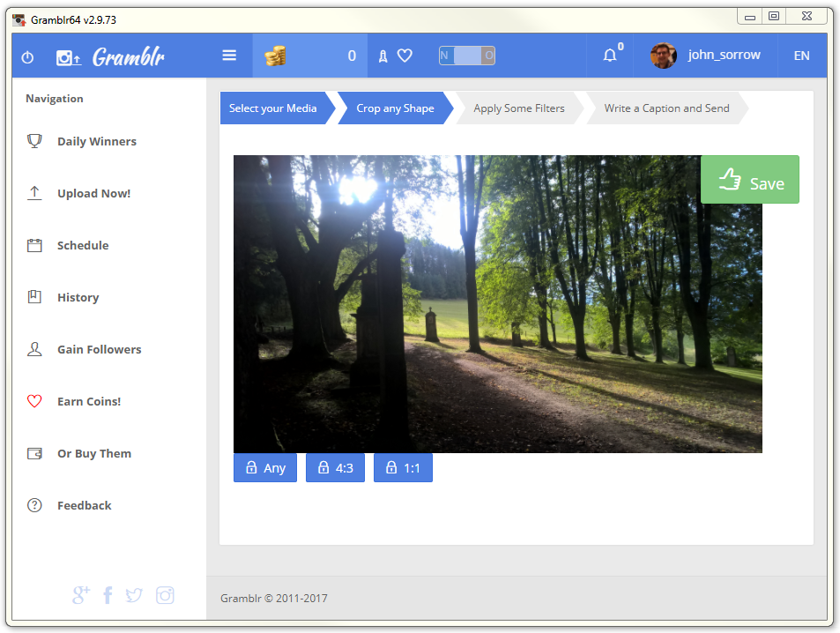Click the Gramblr script wordmark in header
Viewport: 840px width, 633px height.
(129, 56)
